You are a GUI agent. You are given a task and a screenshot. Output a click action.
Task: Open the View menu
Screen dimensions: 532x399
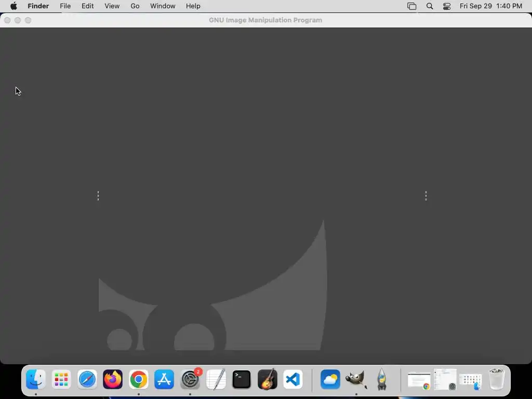coord(112,6)
